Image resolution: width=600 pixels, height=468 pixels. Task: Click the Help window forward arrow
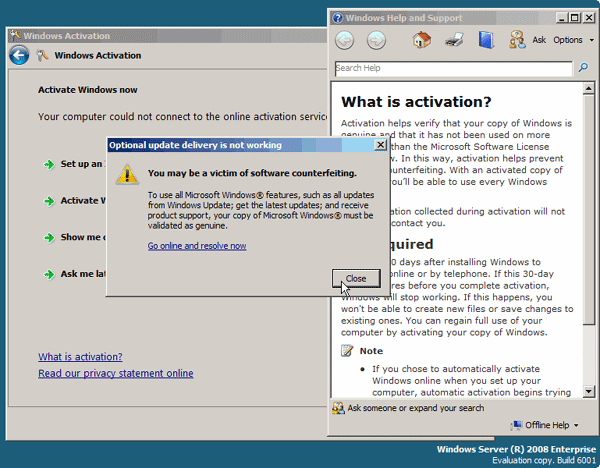pyautogui.click(x=376, y=41)
